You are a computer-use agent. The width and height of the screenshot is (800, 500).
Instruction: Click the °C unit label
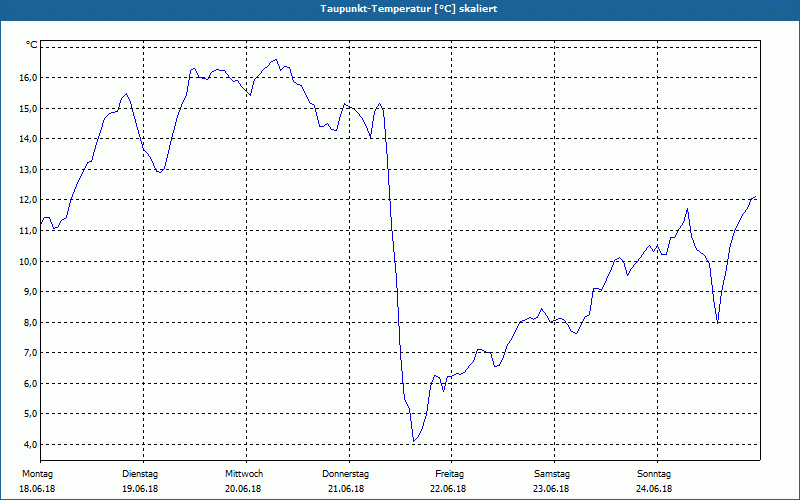coord(32,45)
